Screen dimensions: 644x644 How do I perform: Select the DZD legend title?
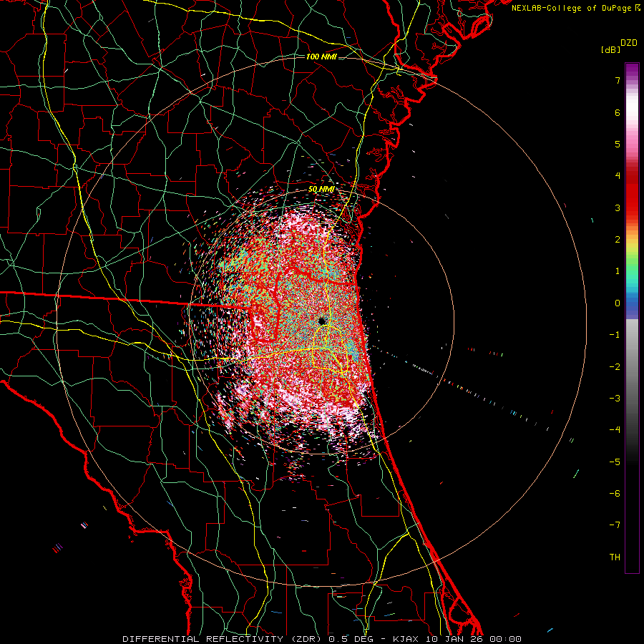629,43
